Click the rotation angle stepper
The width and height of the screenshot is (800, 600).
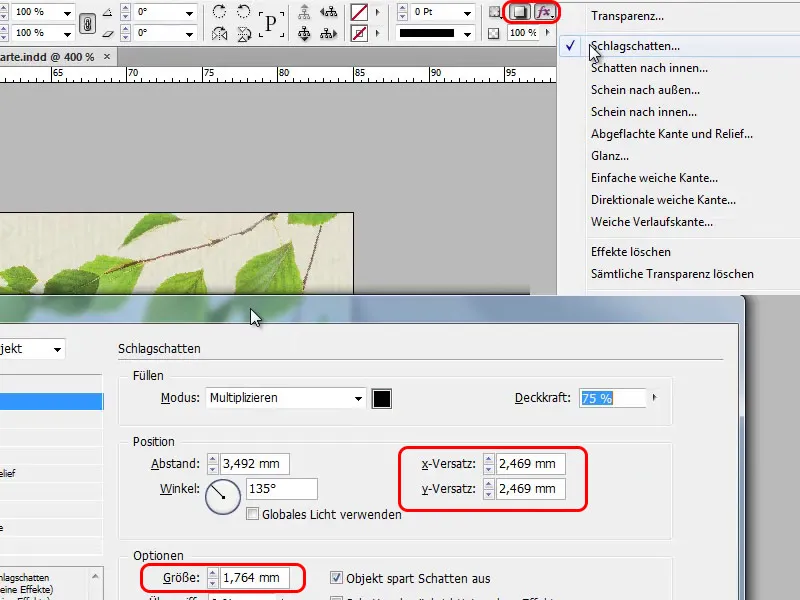[x=126, y=12]
